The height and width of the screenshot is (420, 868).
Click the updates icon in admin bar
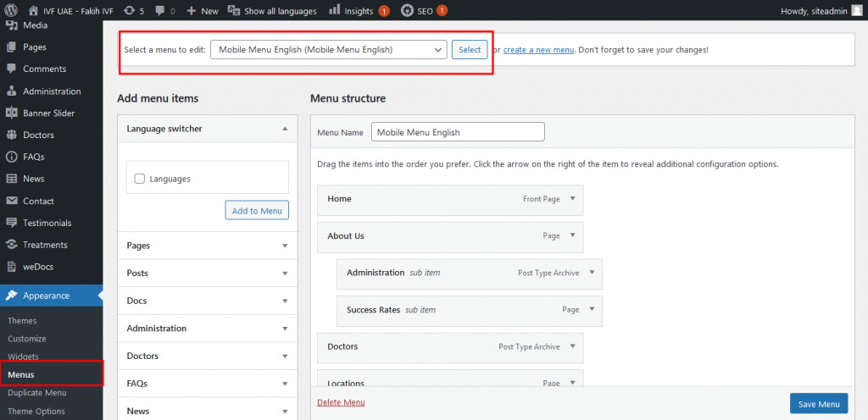coord(128,11)
